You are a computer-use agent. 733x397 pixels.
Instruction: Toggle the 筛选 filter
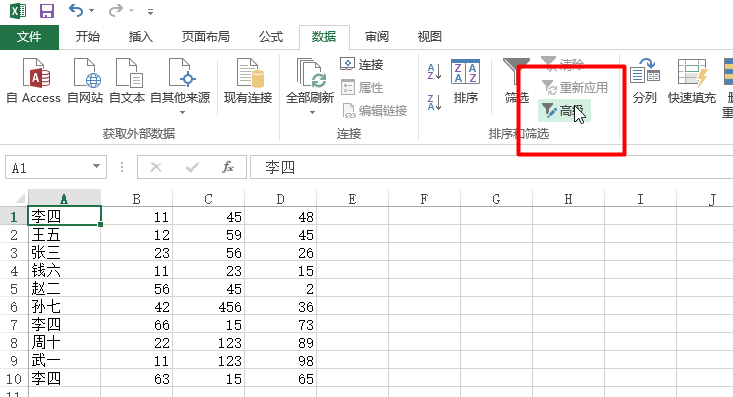pyautogui.click(x=517, y=80)
